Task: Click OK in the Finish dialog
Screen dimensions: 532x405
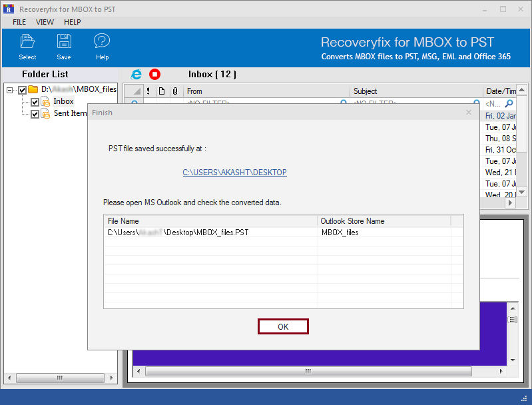Action: 283,326
